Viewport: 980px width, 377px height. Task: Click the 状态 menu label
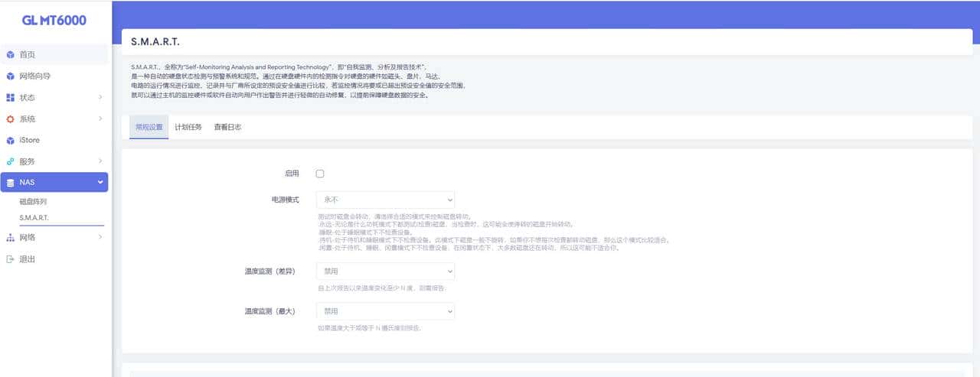[28, 98]
